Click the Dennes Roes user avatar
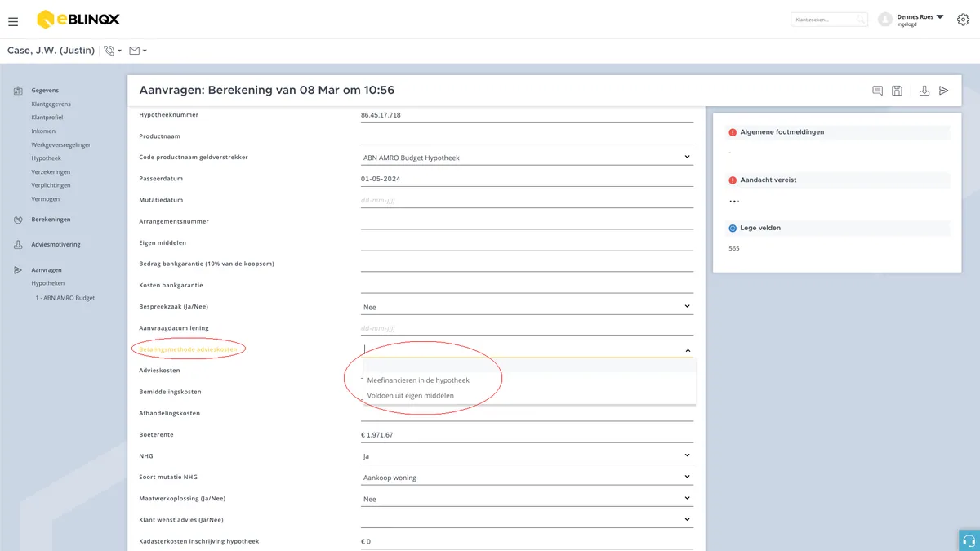The image size is (980, 551). pyautogui.click(x=884, y=20)
